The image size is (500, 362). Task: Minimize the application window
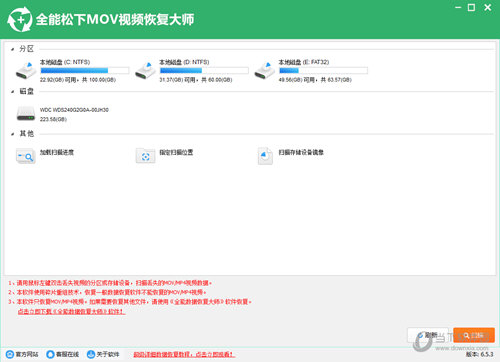pyautogui.click(x=458, y=7)
